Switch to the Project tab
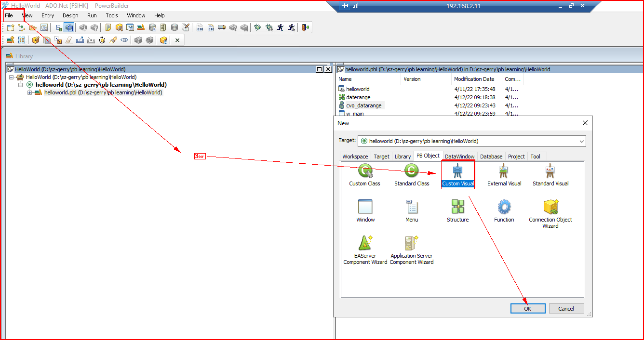This screenshot has height=340, width=644. point(516,157)
